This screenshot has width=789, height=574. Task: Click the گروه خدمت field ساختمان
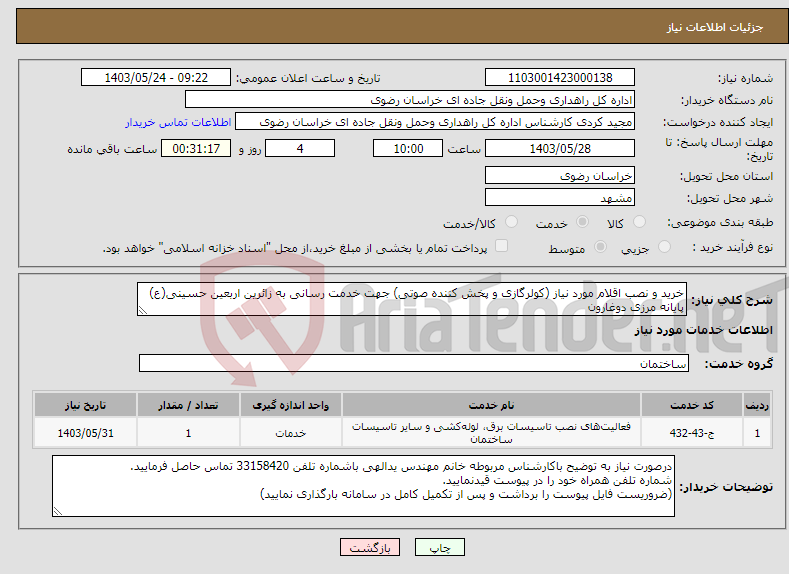pos(414,363)
